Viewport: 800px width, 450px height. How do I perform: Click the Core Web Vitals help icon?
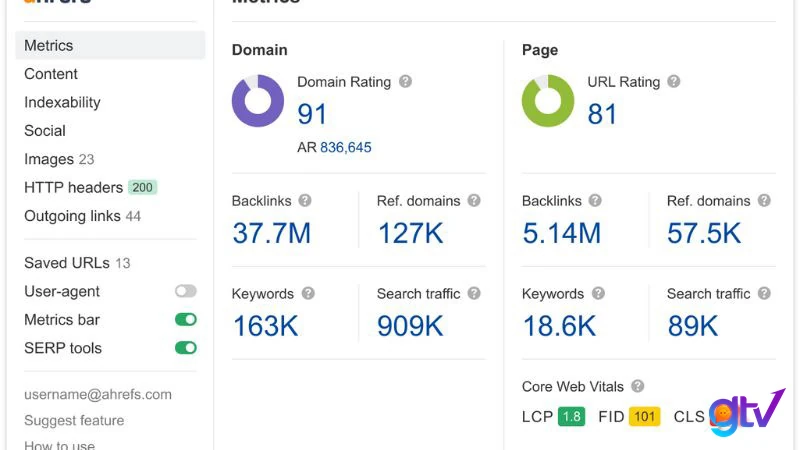click(638, 386)
